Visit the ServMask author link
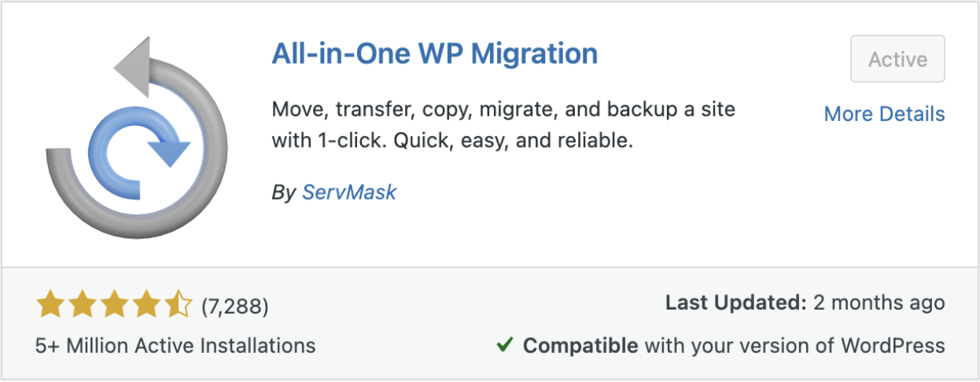The height and width of the screenshot is (382, 980). point(349,192)
